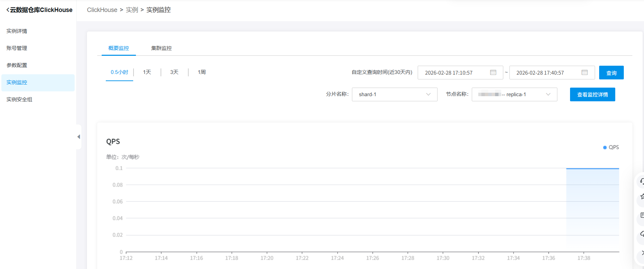
Task: Click the cloud icon on right edge
Action: click(x=642, y=234)
